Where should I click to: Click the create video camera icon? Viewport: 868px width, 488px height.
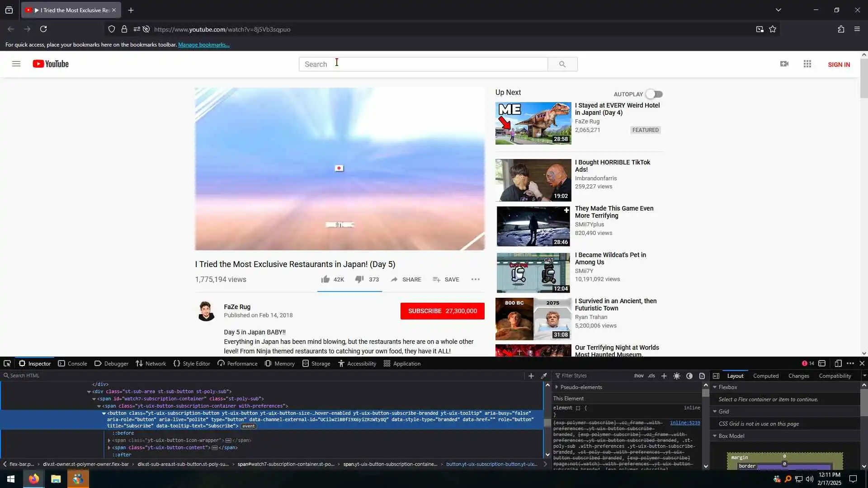tap(784, 64)
